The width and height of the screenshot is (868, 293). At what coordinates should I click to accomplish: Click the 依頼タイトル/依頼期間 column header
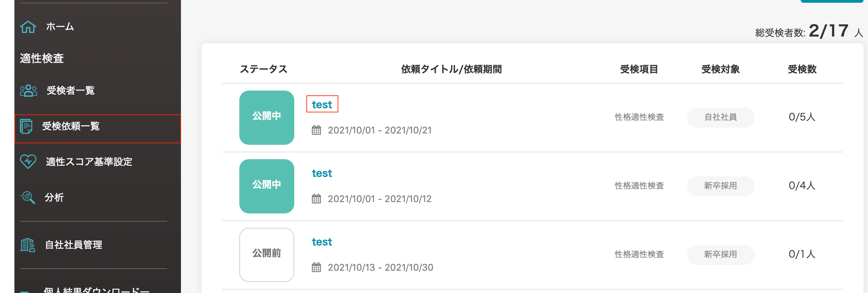(x=450, y=69)
